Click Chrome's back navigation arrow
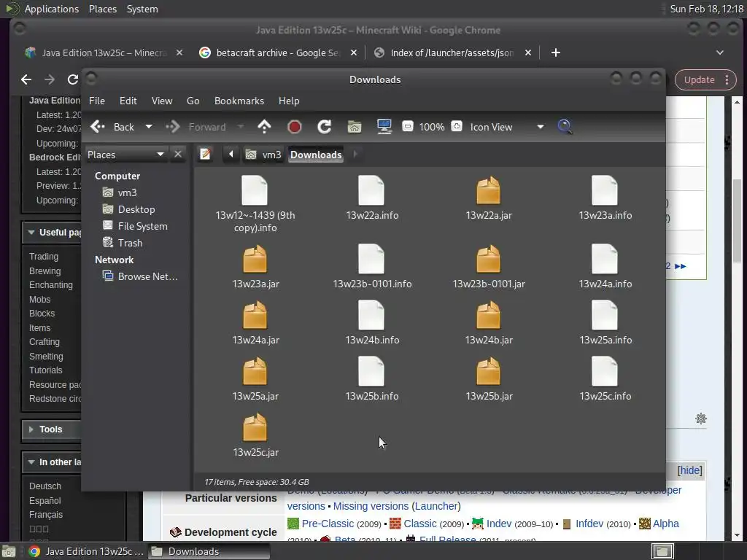The width and height of the screenshot is (747, 560). coord(26,79)
